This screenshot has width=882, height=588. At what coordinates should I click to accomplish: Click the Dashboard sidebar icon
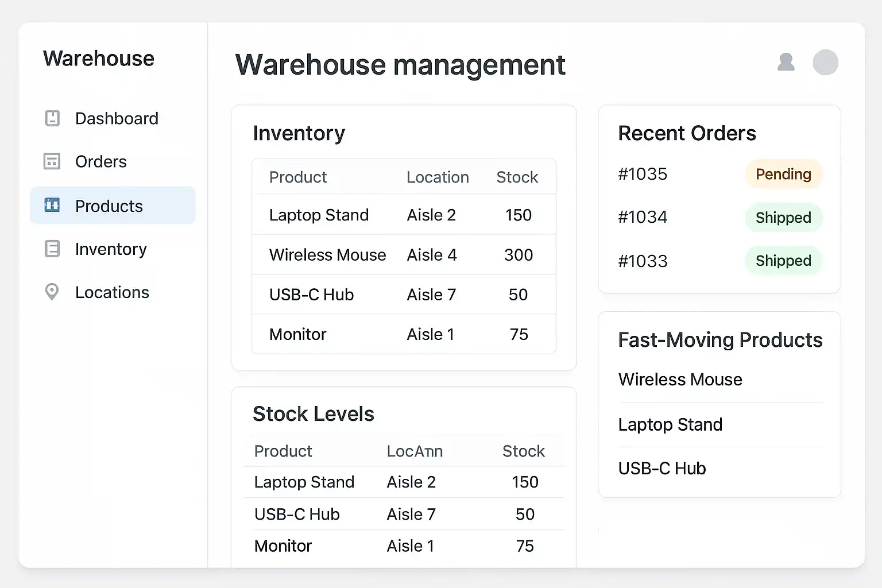(x=52, y=118)
